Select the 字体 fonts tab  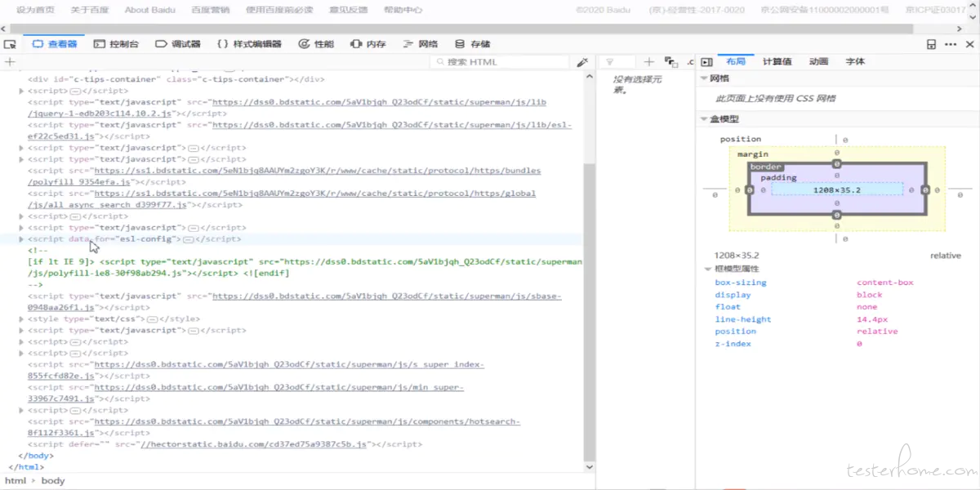pyautogui.click(x=855, y=62)
